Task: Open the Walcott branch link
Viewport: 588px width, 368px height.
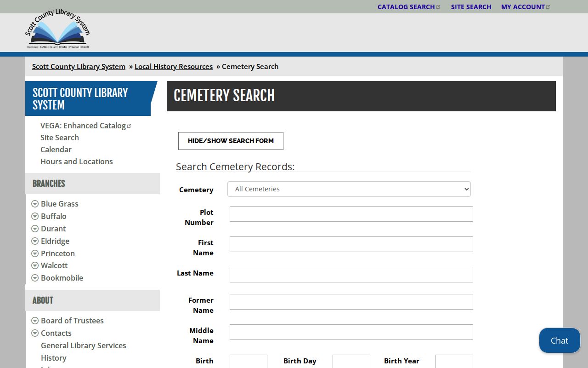Action: click(54, 265)
